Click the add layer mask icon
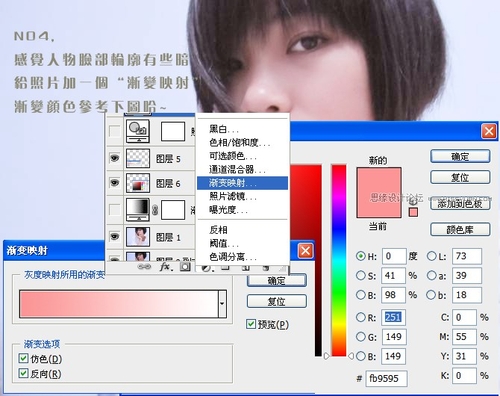Viewport: 500px width, 396px height. pyautogui.click(x=185, y=266)
